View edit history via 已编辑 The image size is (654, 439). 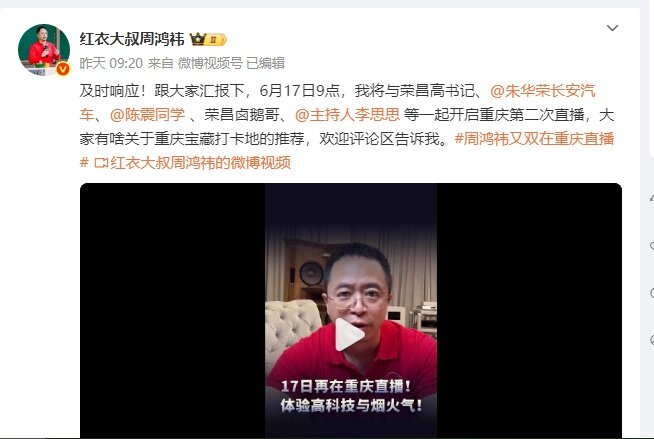(265, 63)
